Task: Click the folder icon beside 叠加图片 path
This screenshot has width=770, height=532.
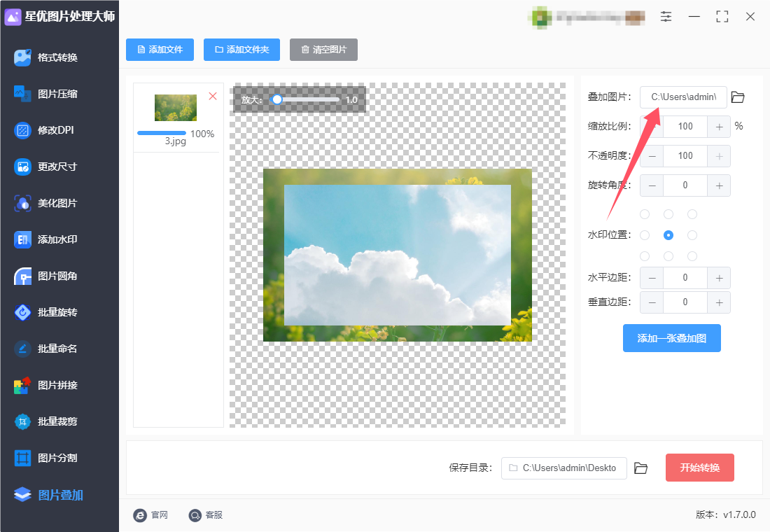Action: point(738,97)
